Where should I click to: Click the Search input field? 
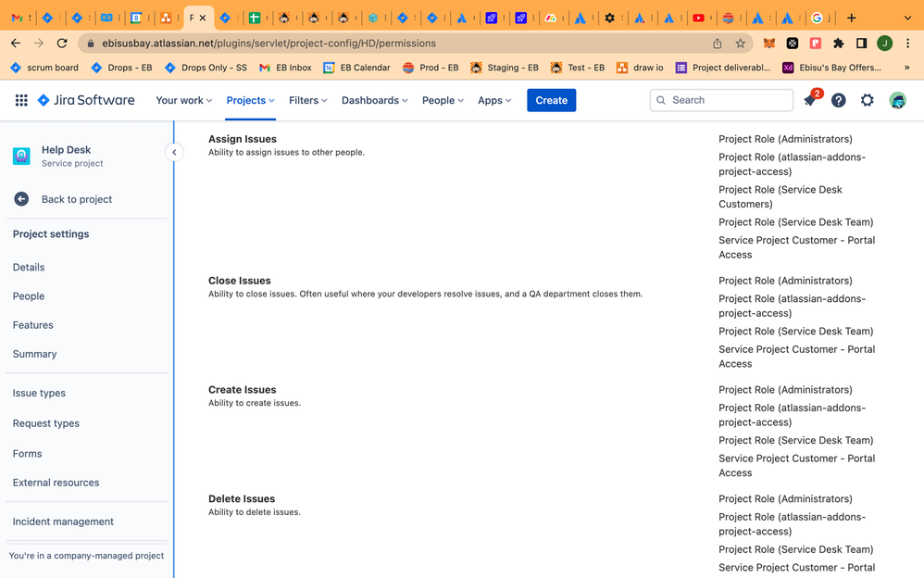pos(720,100)
